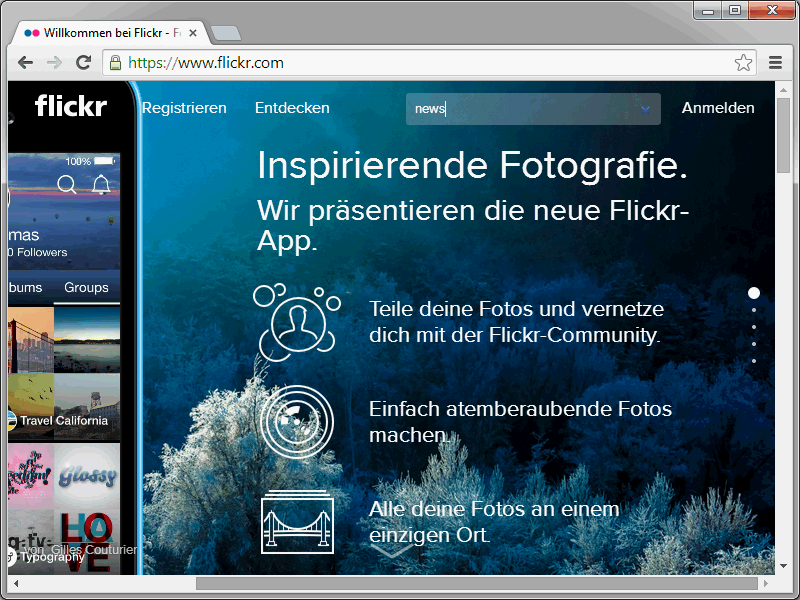Open the sunset landscape thumbnail
Viewport: 800px width, 600px height.
pyautogui.click(x=87, y=340)
